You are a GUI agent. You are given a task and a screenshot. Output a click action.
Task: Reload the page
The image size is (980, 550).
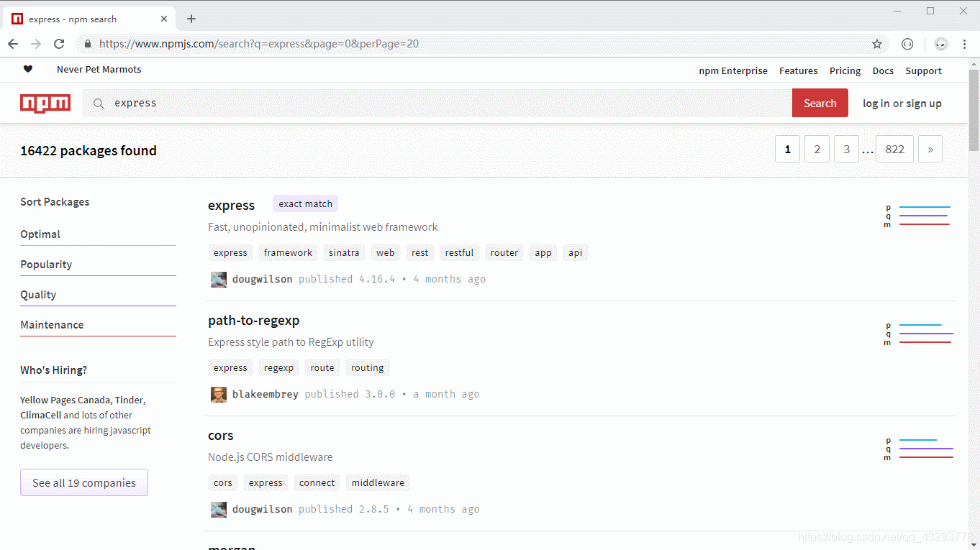coord(59,44)
